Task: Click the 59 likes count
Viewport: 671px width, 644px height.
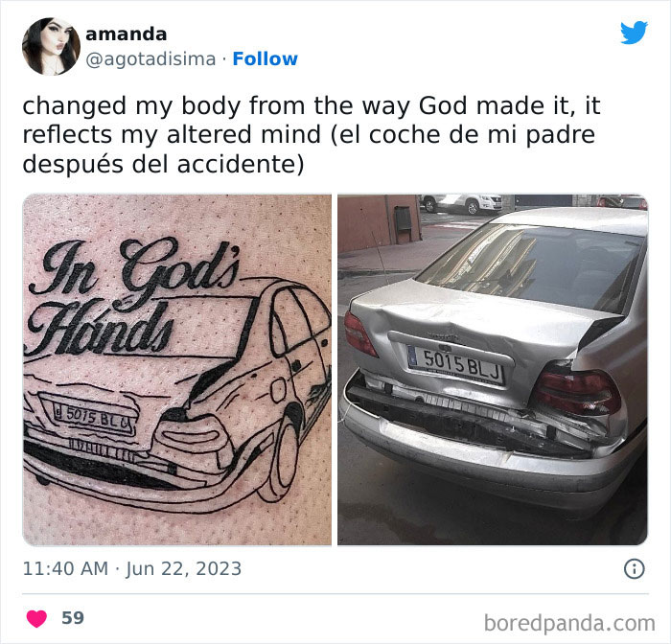Action: coord(73,618)
